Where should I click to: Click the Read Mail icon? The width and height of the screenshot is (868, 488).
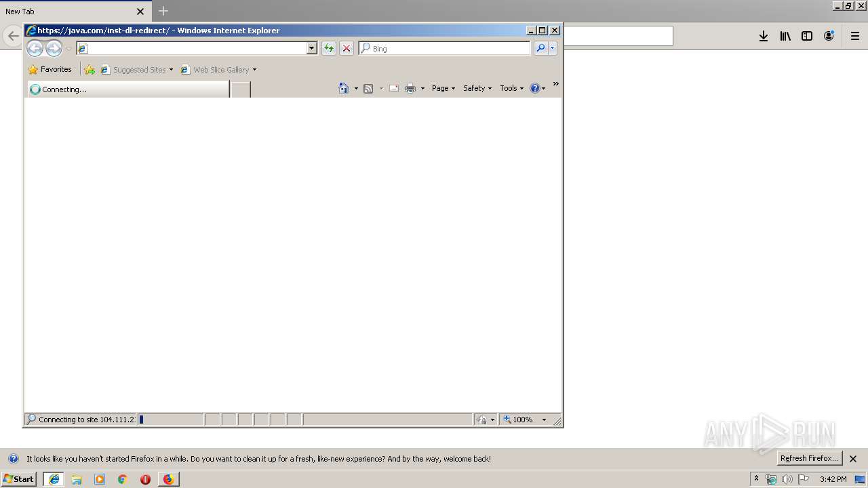pos(393,88)
